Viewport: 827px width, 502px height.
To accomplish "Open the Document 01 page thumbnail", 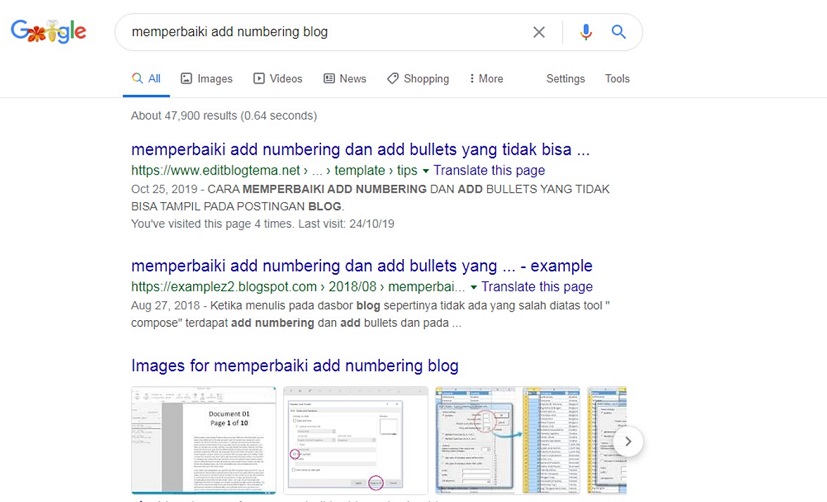I will (x=204, y=440).
